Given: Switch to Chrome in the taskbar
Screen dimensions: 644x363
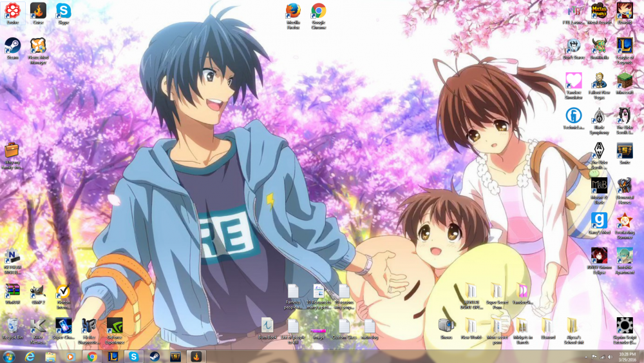Looking at the screenshot, I should coord(92,357).
